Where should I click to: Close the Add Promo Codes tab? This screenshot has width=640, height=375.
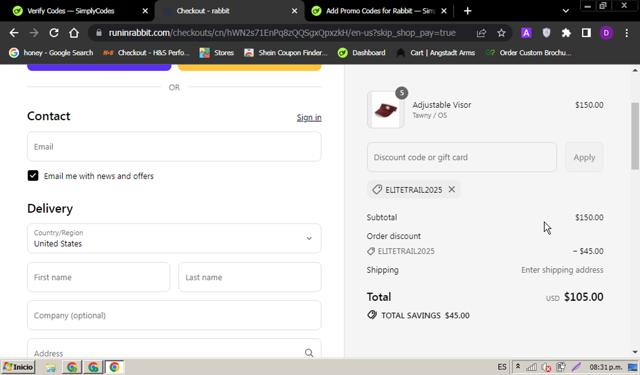[x=444, y=11]
